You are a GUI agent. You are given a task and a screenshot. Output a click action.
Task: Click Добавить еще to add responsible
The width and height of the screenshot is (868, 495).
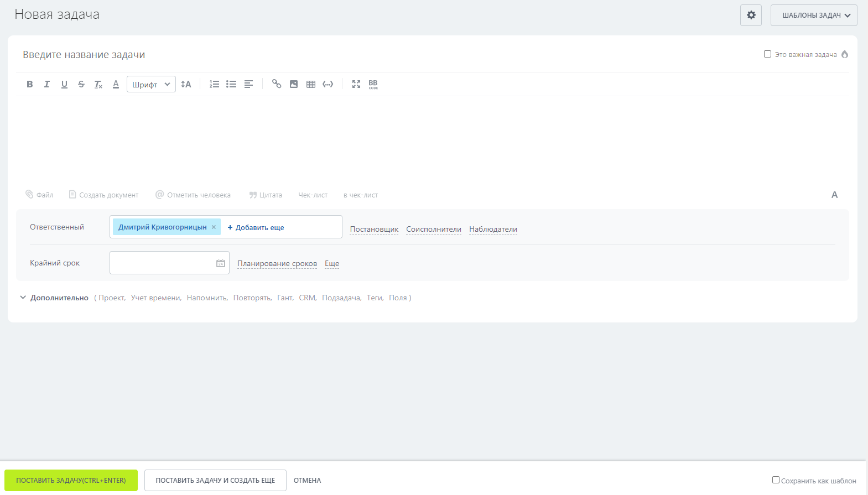pyautogui.click(x=256, y=227)
